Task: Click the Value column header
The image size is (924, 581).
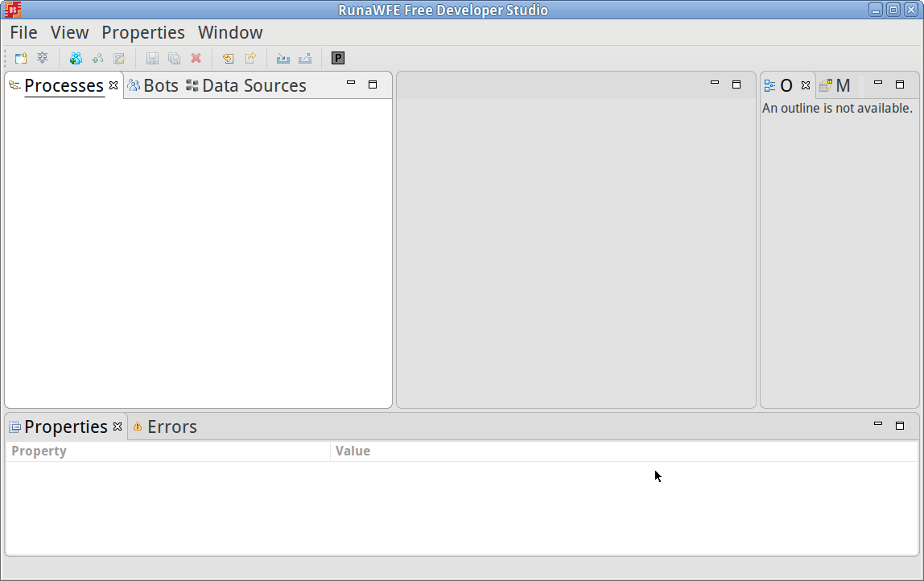Action: coord(353,451)
